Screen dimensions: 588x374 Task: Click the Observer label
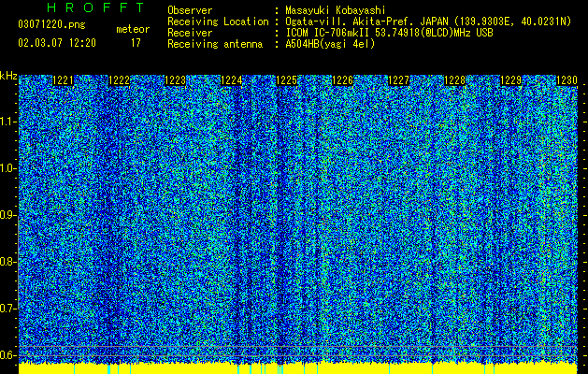click(190, 10)
